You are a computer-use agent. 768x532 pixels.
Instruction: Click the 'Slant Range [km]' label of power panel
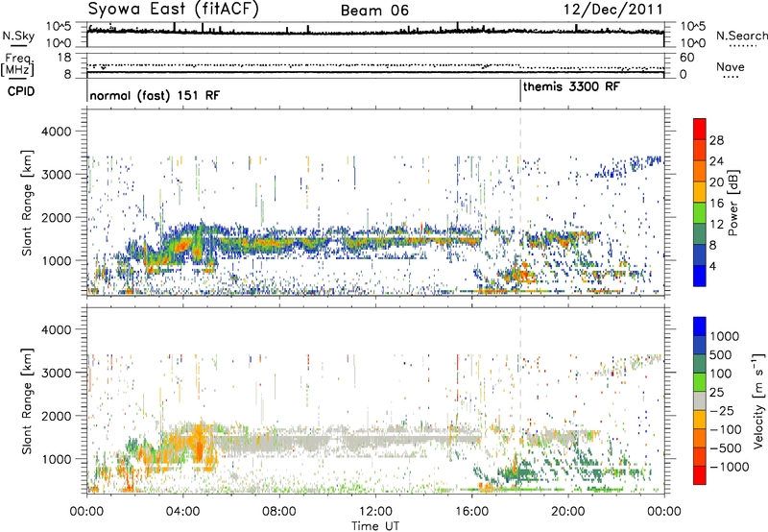(x=27, y=203)
